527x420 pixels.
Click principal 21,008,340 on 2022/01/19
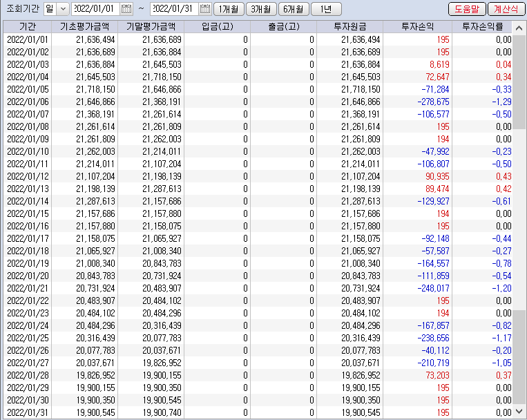pos(361,264)
